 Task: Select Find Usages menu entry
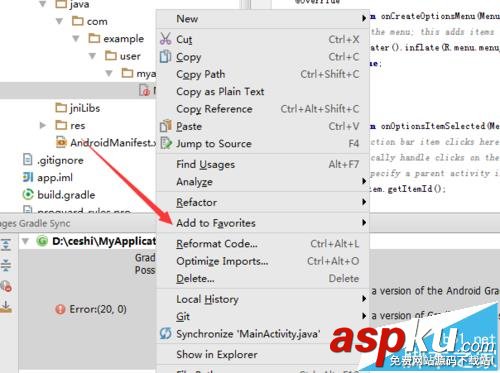point(263,164)
